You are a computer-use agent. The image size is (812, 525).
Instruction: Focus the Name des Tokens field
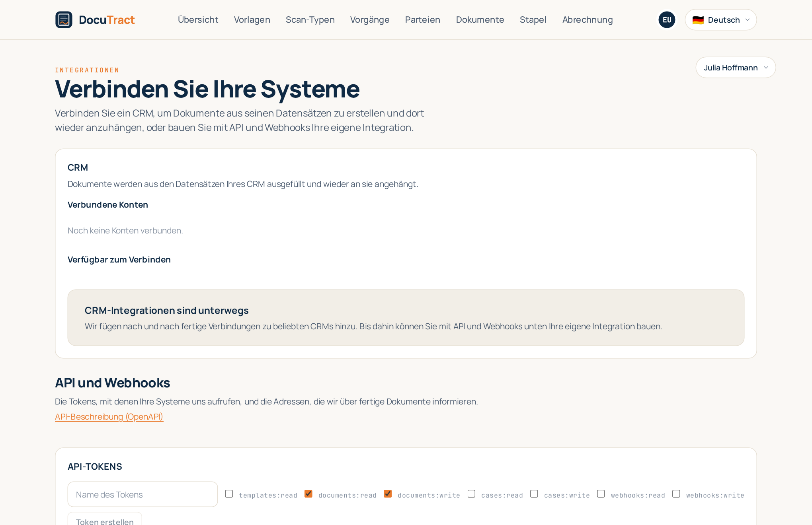[142, 494]
